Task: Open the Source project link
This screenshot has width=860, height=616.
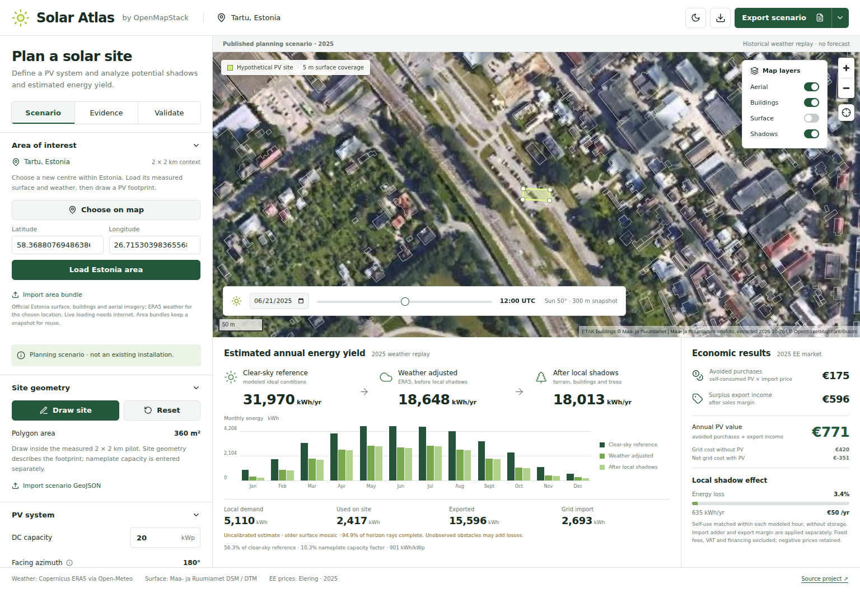Action: point(824,579)
